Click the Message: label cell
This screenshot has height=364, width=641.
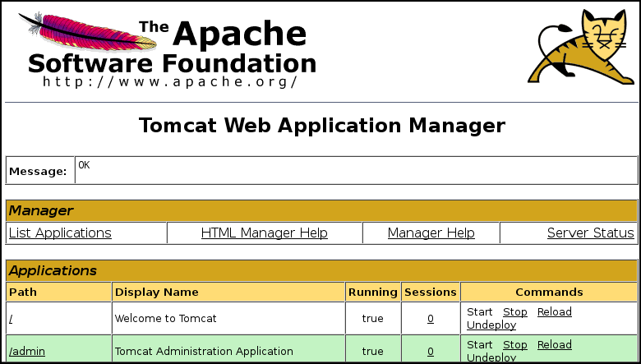[x=40, y=170]
